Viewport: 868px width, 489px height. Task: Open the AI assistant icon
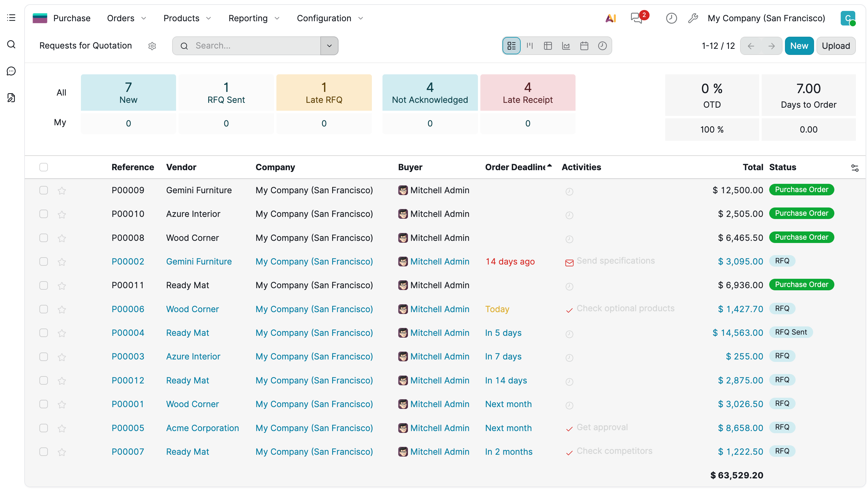pos(611,18)
